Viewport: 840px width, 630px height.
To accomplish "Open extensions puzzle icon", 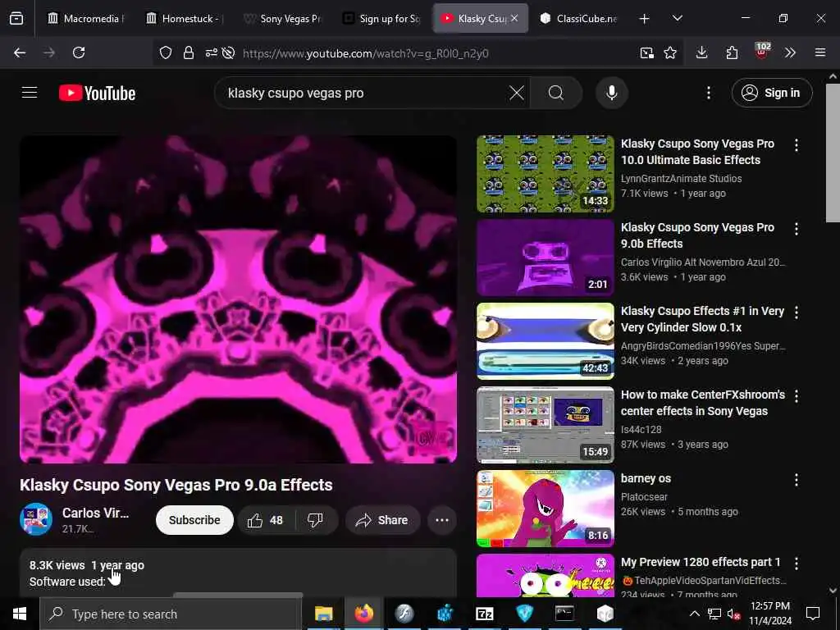I will (732, 52).
